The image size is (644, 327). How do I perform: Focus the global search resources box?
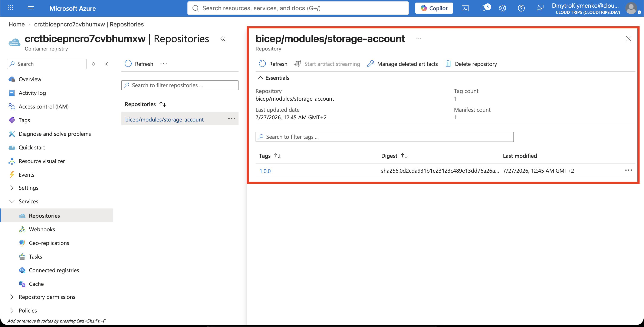[298, 8]
